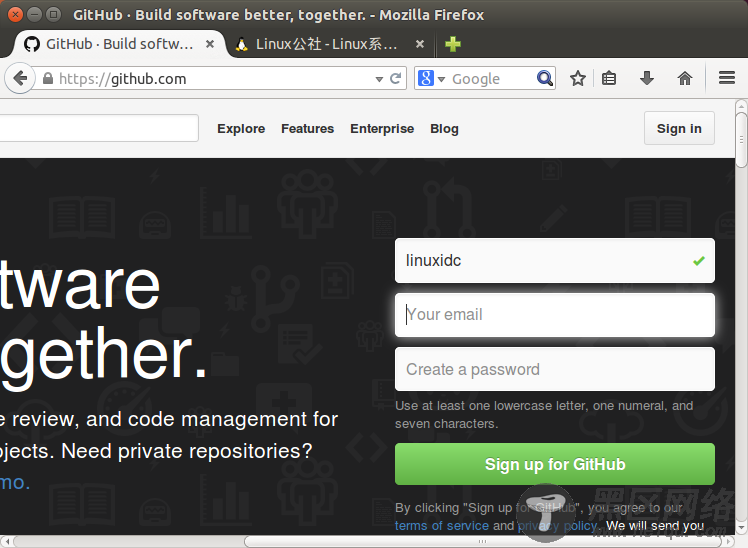Maximize the Firefox window
748x548 pixels.
pyautogui.click(x=53, y=15)
